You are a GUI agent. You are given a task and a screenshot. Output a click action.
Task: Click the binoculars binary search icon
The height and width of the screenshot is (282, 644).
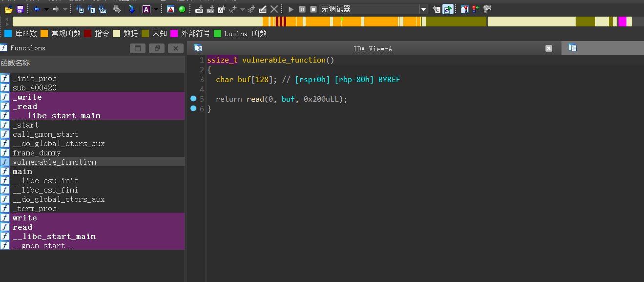[x=103, y=9]
